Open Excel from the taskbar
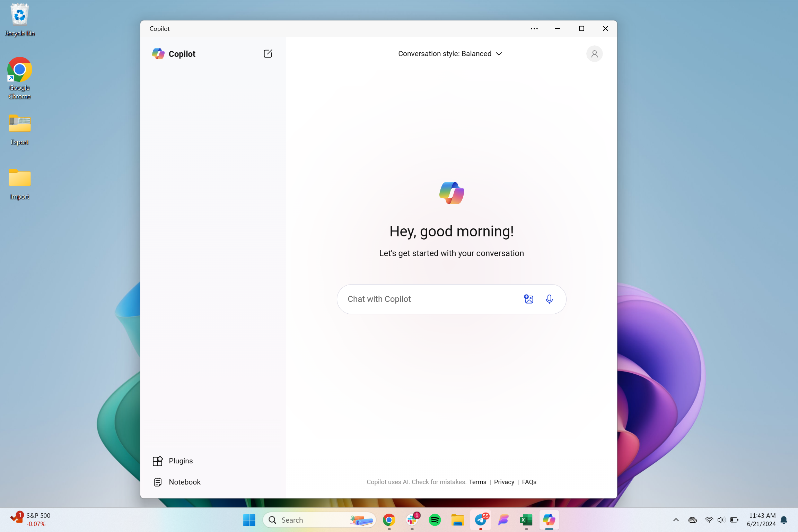This screenshot has width=798, height=532. [x=526, y=520]
